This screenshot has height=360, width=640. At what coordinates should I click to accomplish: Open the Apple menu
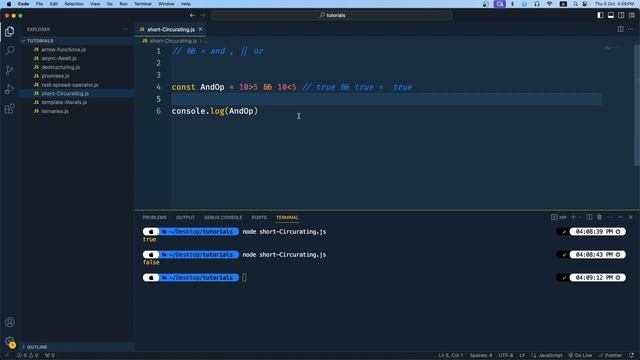pyautogui.click(x=9, y=4)
